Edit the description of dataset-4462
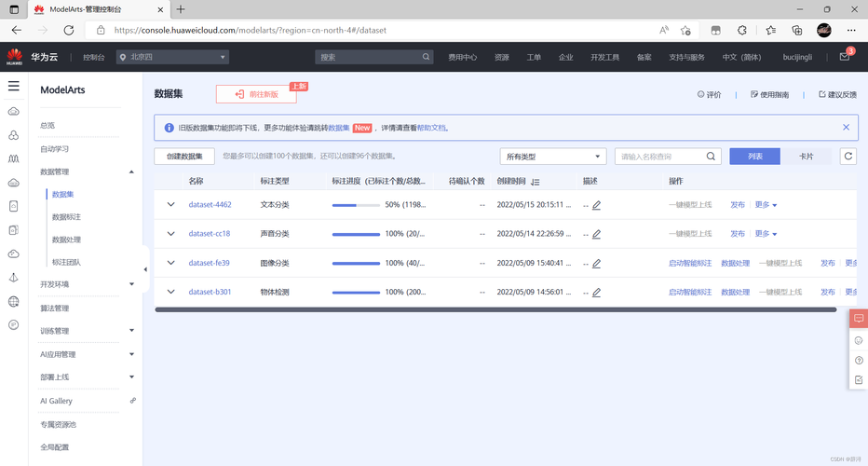 click(x=596, y=205)
